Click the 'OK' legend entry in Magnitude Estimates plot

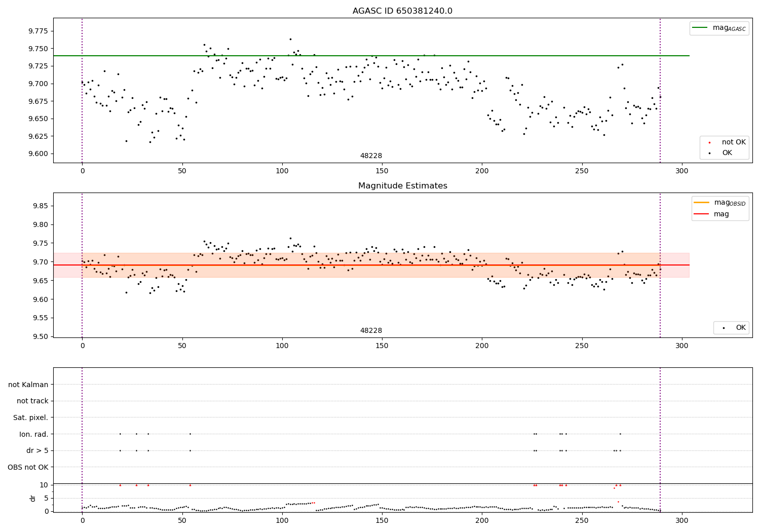(x=741, y=328)
